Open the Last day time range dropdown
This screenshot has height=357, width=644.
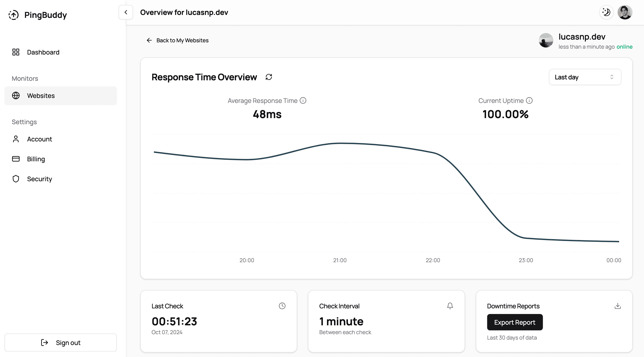click(x=585, y=77)
